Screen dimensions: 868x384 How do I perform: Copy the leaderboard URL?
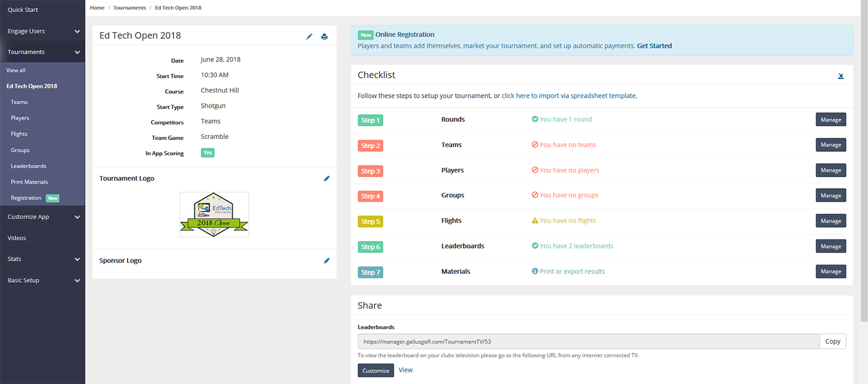pyautogui.click(x=832, y=342)
